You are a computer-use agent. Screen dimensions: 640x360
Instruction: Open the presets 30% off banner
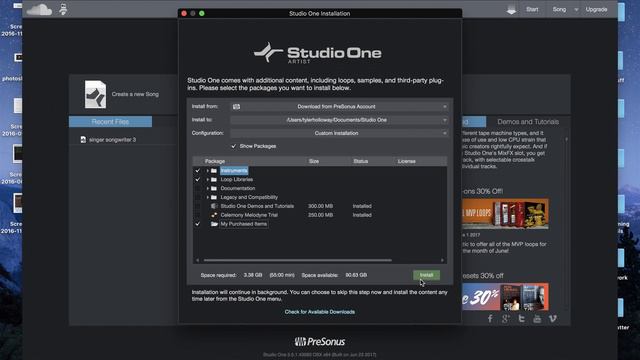pos(505,297)
